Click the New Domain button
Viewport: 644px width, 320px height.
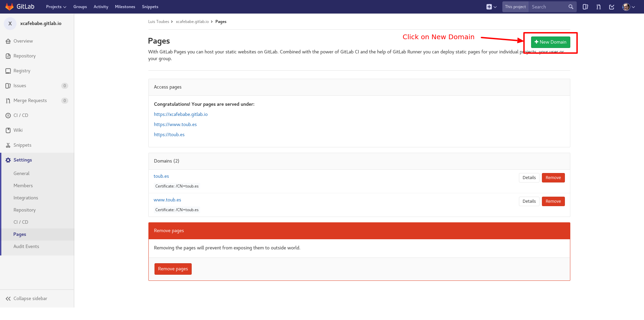click(550, 42)
